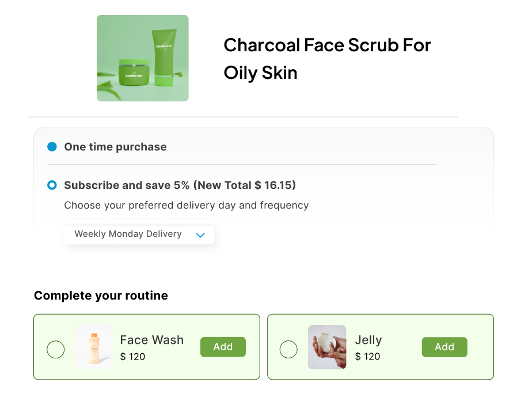
Task: Select the One time purchase radio button
Action: pyautogui.click(x=52, y=147)
